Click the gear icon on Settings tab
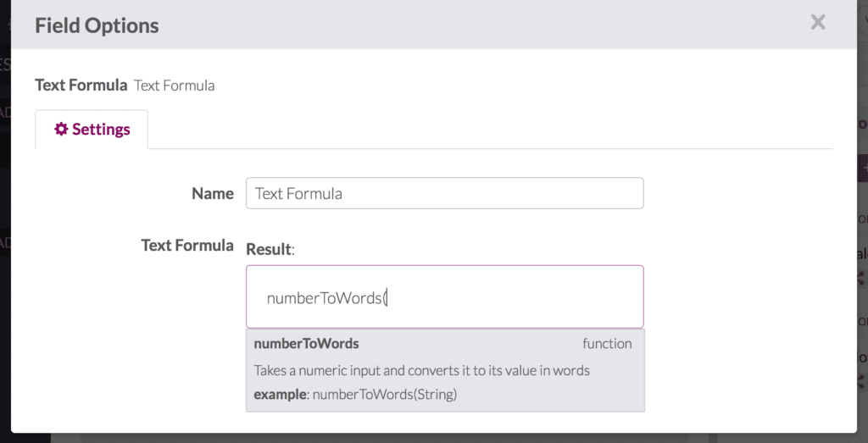Screen dimensions: 868x443 pos(61,130)
